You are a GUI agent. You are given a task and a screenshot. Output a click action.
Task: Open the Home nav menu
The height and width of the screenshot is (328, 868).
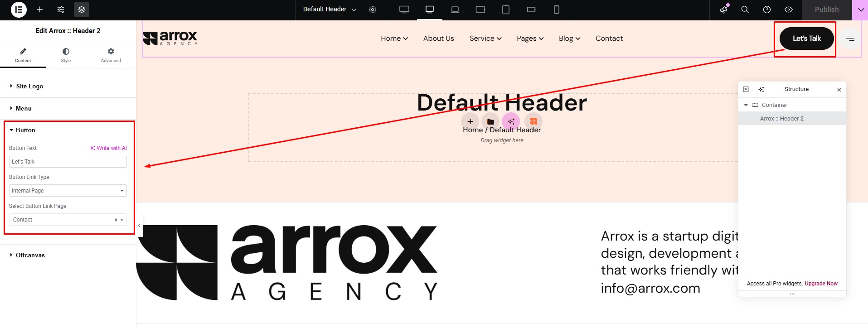(x=394, y=39)
